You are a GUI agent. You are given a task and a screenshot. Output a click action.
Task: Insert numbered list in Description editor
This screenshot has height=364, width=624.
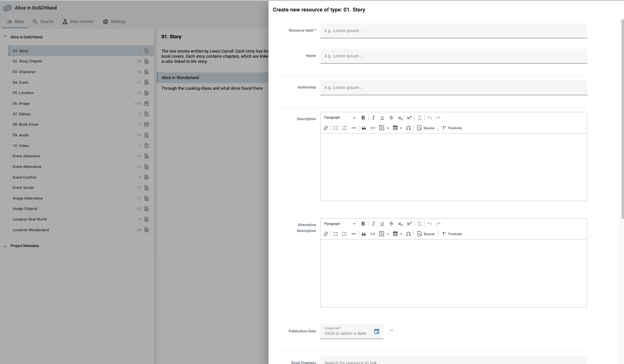pos(344,128)
